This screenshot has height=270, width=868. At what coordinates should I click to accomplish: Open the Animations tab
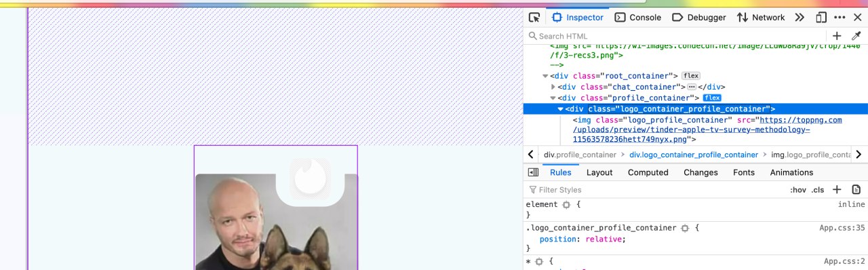[791, 172]
